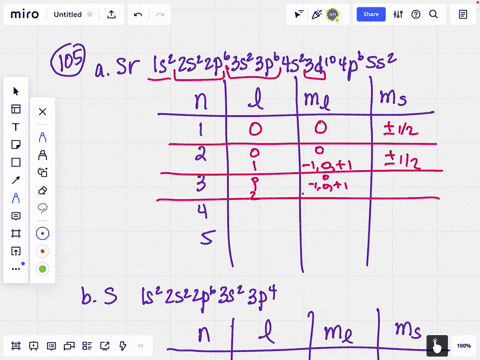
Task: Open the Templates tool
Action: click(16, 109)
